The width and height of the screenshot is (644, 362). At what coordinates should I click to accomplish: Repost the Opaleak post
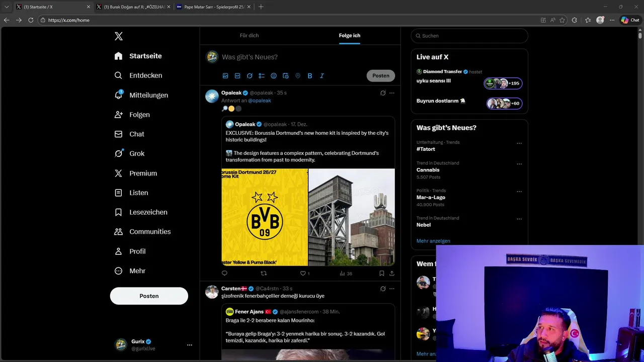(x=264, y=274)
